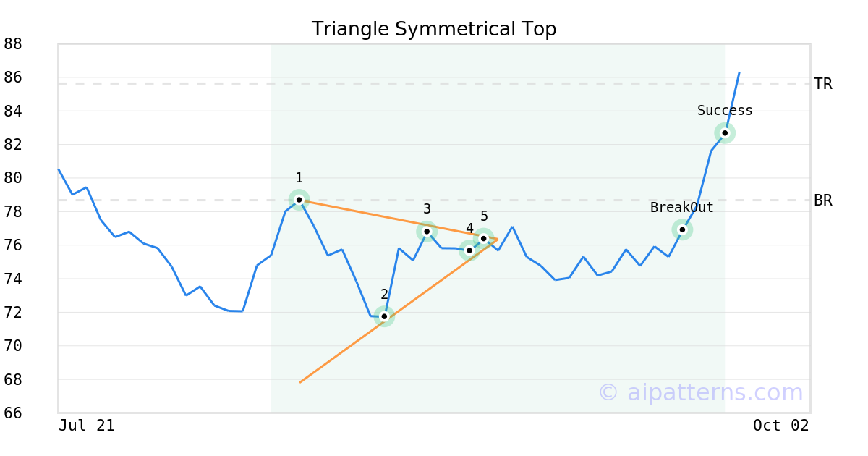Click the TR level label
The width and height of the screenshot is (868, 456).
point(823,84)
